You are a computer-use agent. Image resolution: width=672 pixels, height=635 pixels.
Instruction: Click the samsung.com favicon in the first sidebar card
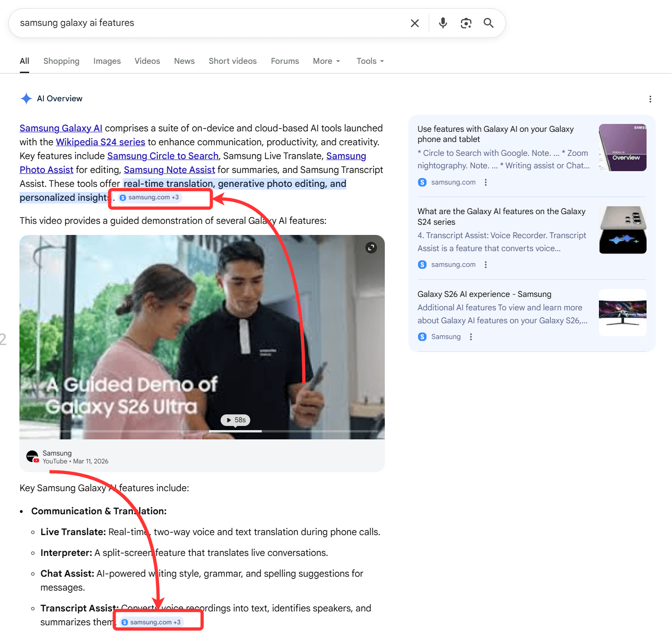pyautogui.click(x=422, y=182)
